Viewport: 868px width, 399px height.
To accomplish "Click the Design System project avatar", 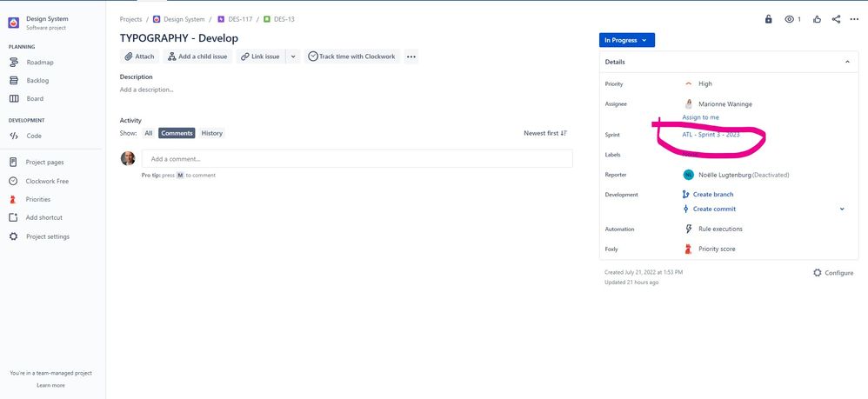I will click(14, 23).
